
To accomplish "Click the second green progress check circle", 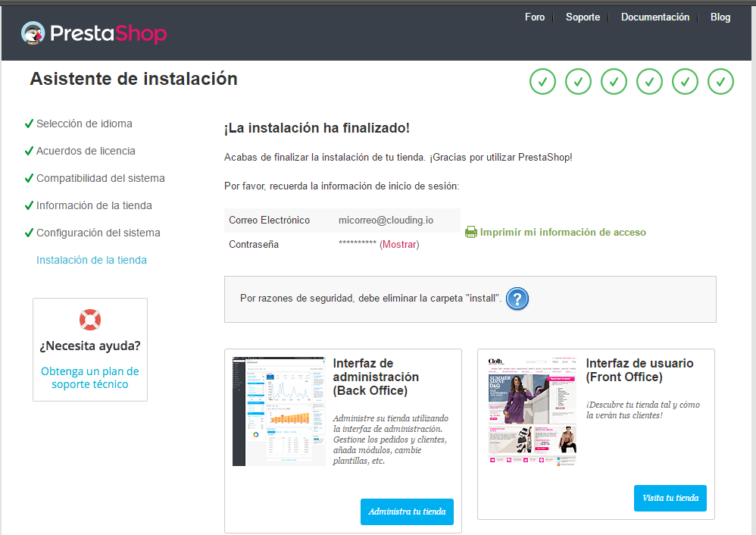I will point(578,82).
